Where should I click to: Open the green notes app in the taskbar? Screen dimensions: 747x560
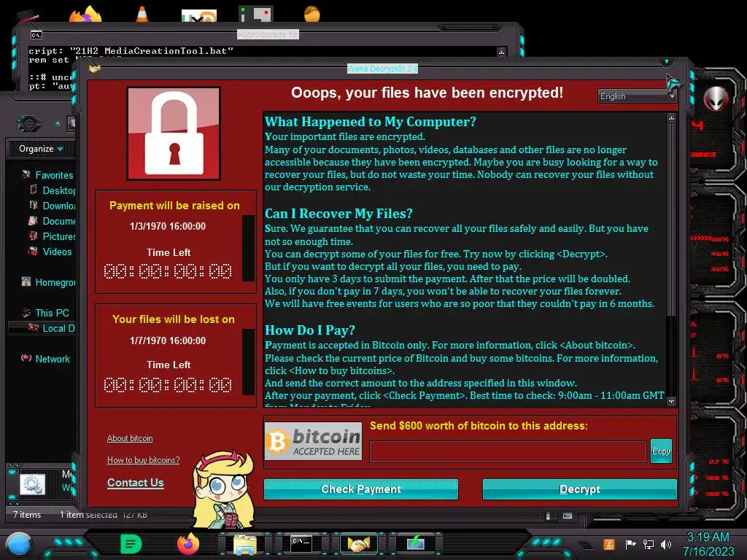click(x=131, y=543)
